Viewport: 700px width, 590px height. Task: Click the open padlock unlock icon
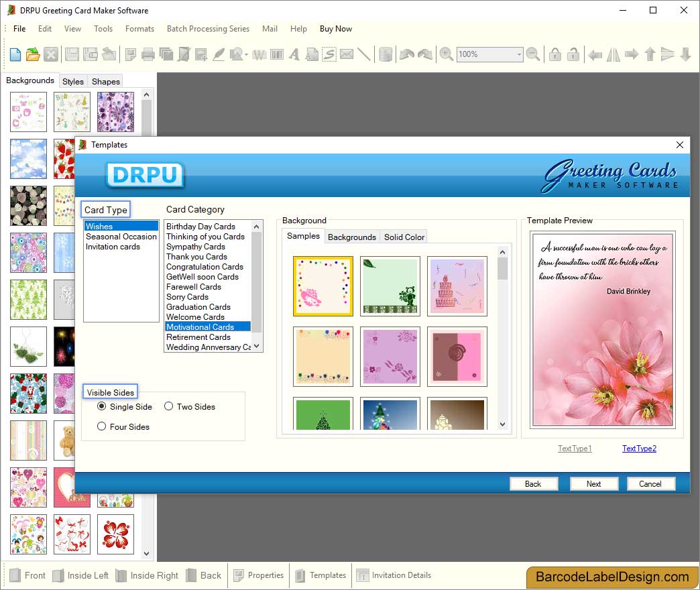pyautogui.click(x=573, y=54)
